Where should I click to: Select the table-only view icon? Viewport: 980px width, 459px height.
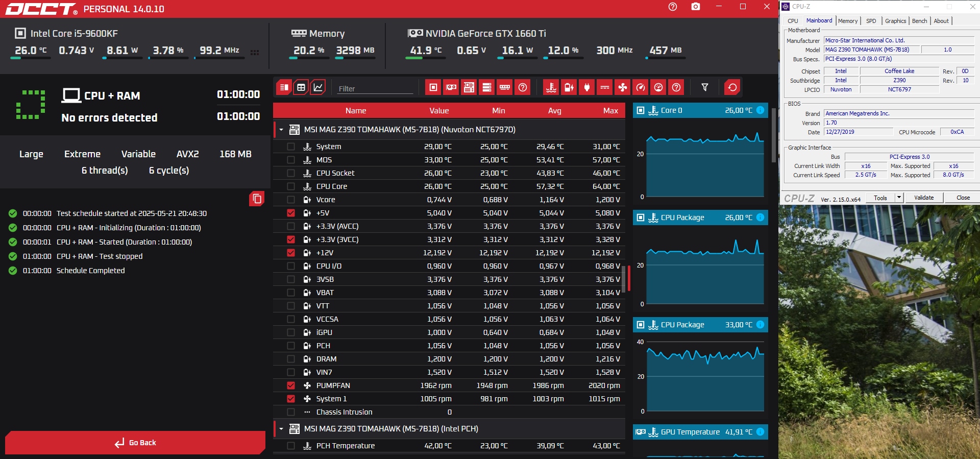pyautogui.click(x=301, y=87)
